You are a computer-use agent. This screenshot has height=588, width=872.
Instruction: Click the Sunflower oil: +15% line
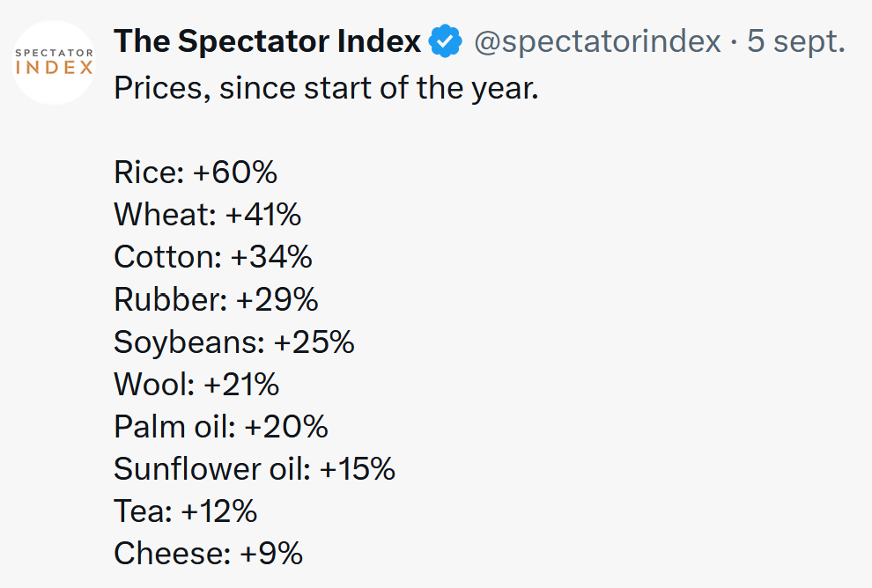(255, 468)
